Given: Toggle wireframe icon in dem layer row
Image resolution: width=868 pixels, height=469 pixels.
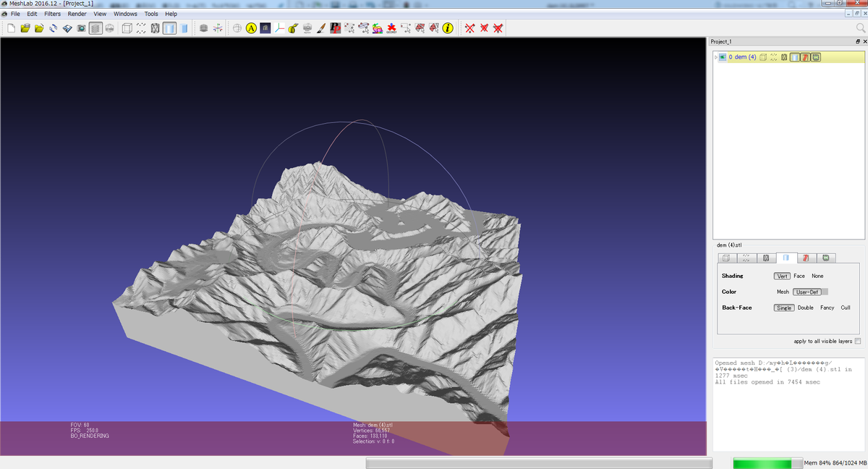Looking at the screenshot, I should point(784,56).
